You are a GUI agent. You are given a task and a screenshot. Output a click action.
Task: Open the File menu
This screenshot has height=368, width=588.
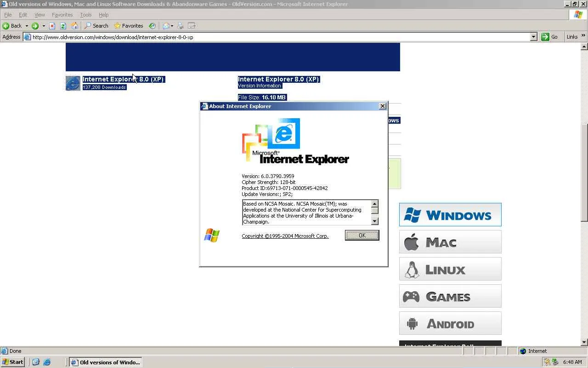pos(8,15)
